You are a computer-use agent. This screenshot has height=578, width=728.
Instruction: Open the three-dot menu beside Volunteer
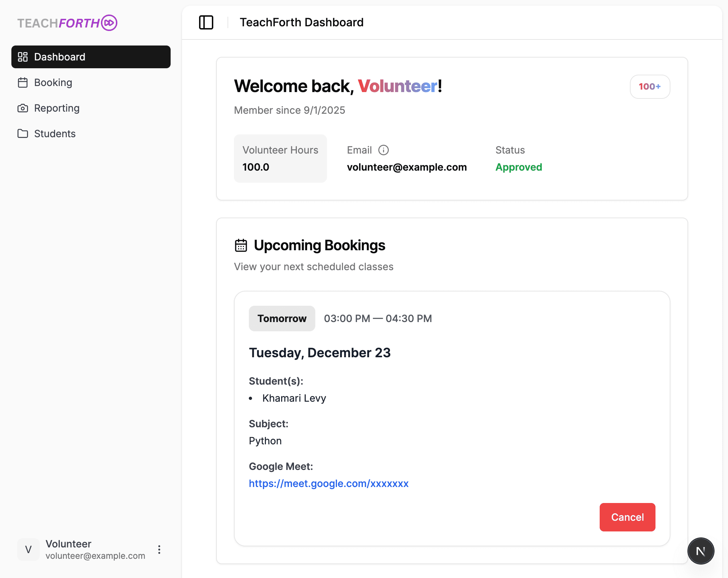tap(159, 550)
